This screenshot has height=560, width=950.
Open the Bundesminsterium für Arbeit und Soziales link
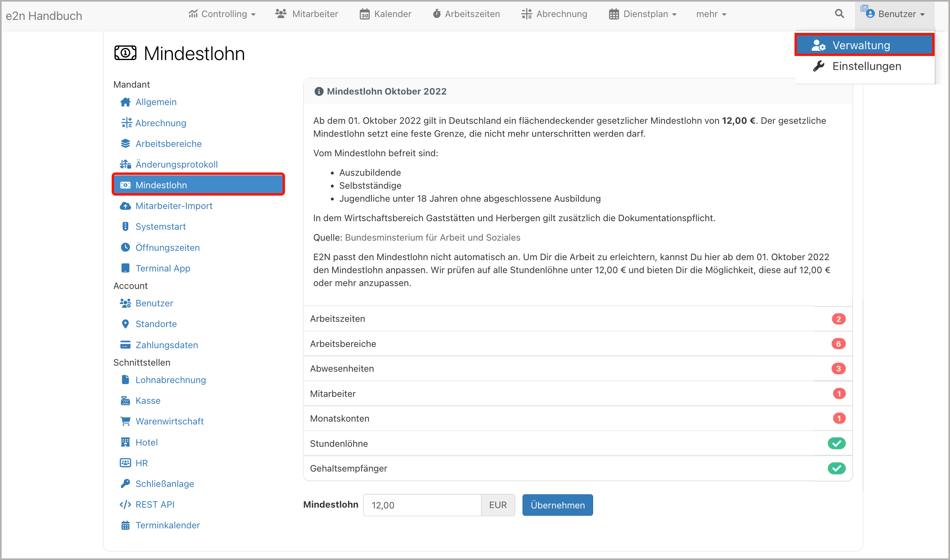[x=433, y=237]
